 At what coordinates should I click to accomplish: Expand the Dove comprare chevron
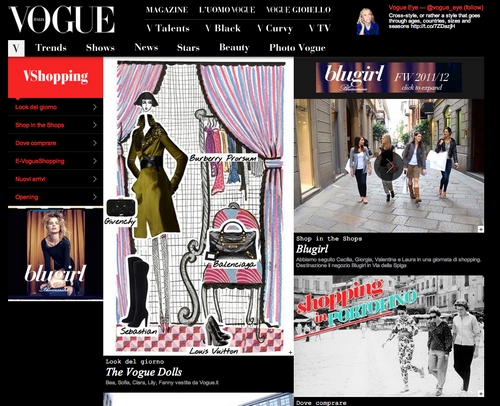[95, 143]
